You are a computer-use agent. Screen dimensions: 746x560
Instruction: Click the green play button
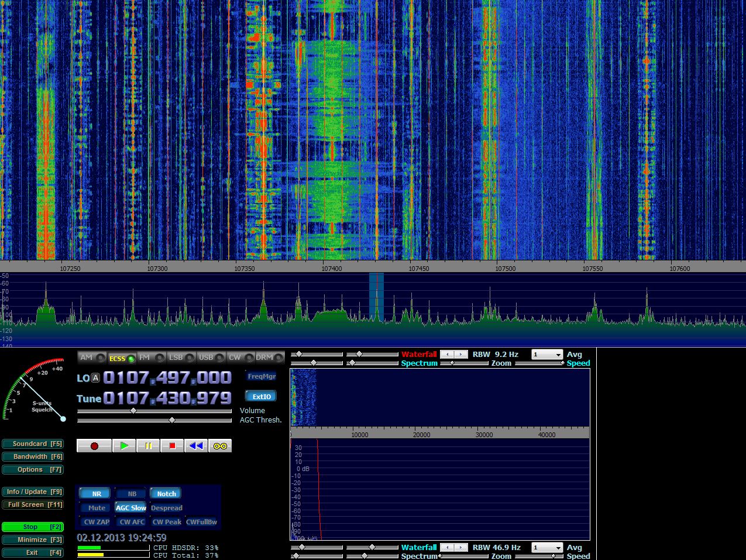[124, 446]
